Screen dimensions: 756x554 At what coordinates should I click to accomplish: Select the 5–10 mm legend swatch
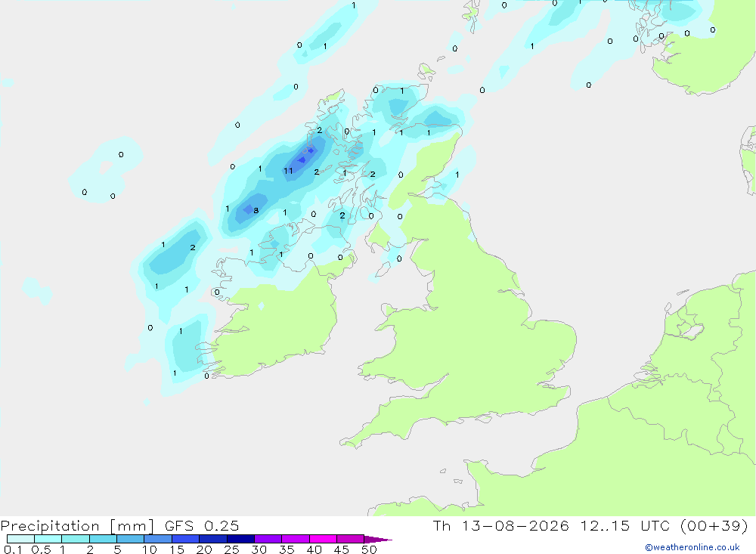(131, 539)
